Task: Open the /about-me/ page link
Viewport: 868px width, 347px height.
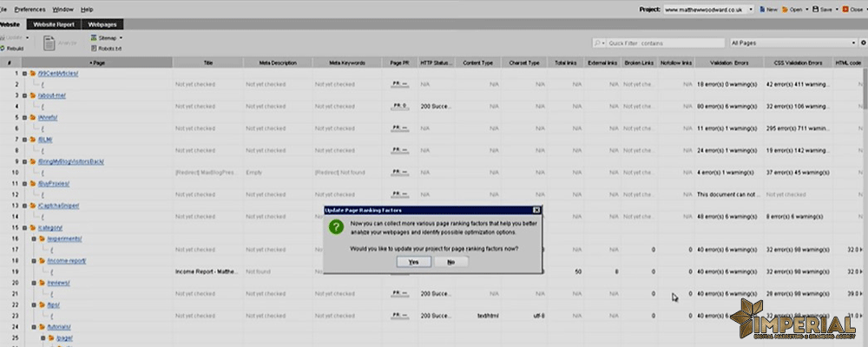Action: (51, 95)
